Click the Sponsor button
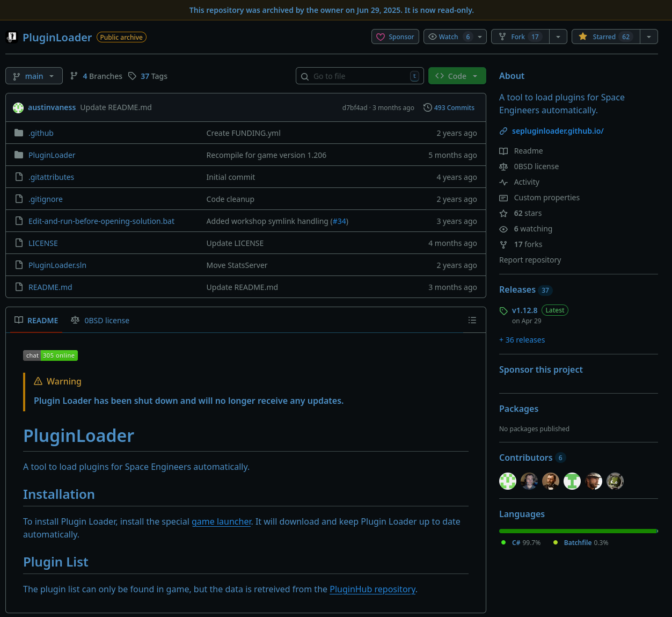 point(396,37)
